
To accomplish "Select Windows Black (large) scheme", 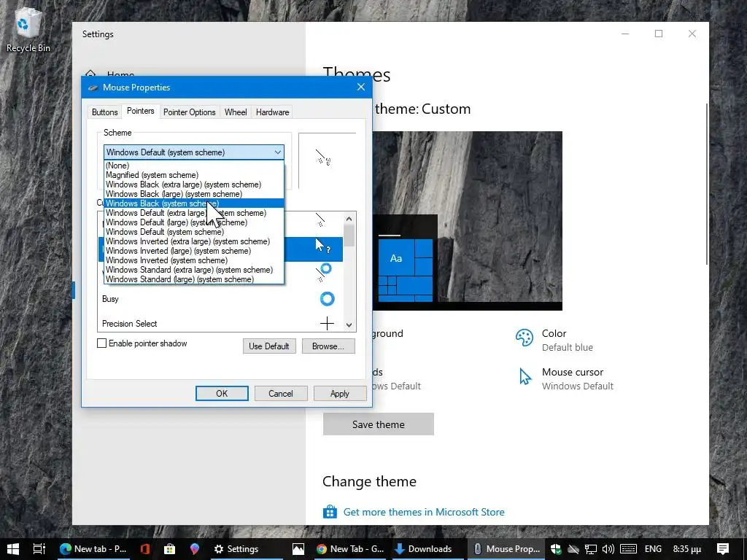I will coord(194,194).
